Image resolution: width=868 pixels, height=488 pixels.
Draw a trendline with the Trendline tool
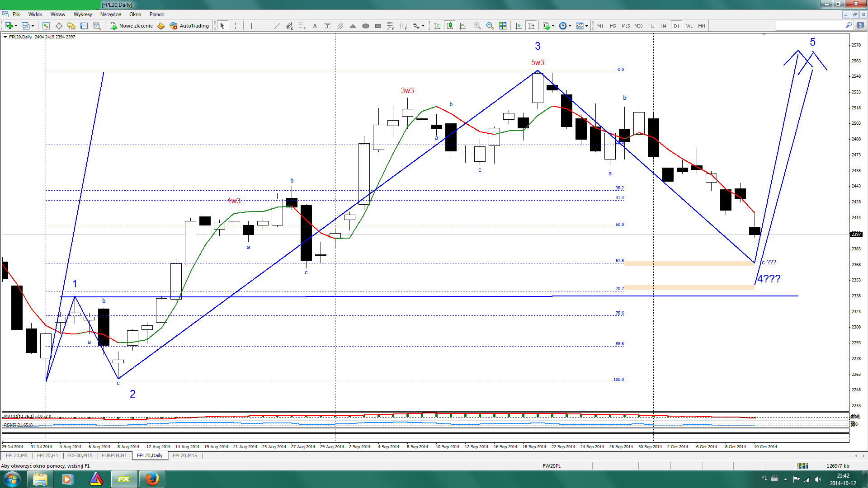pos(277,26)
